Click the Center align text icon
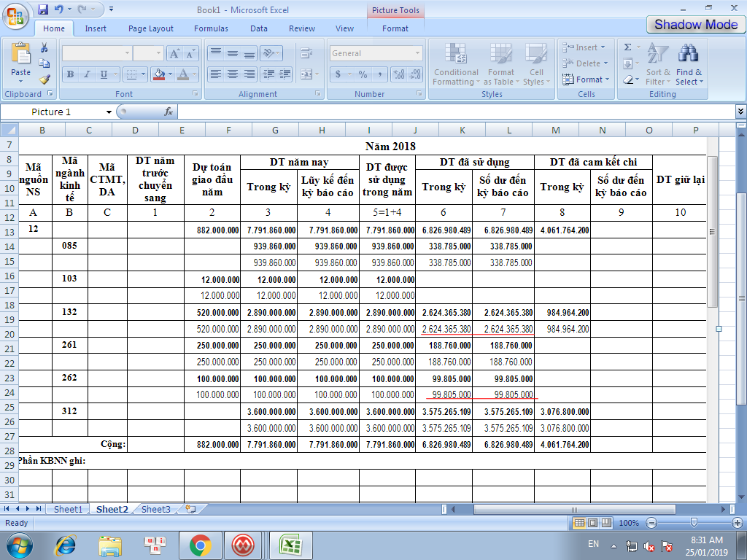This screenshot has height=560, width=747. point(232,74)
